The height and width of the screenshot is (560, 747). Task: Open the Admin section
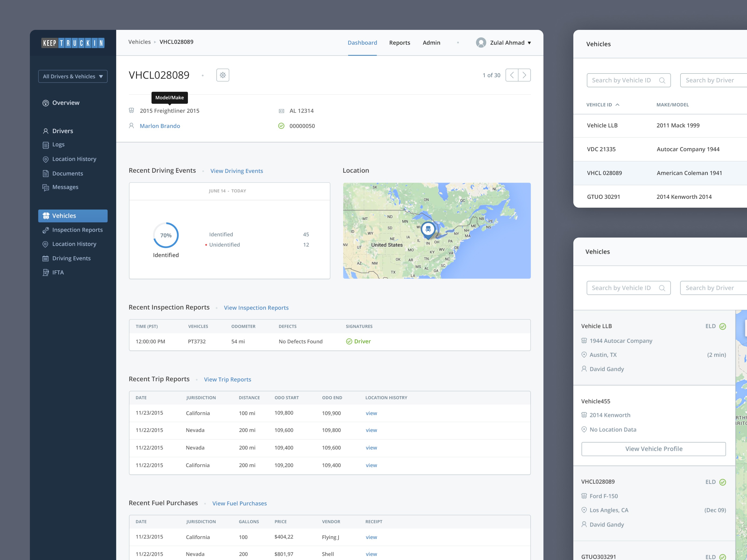click(x=431, y=42)
